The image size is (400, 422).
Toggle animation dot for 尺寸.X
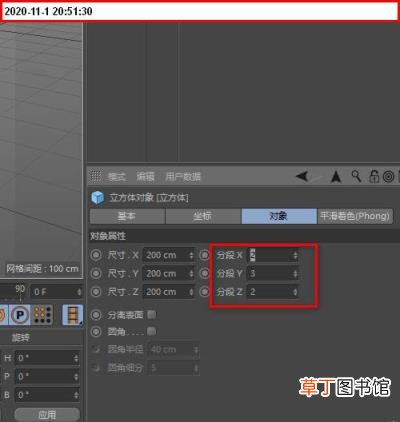pyautogui.click(x=96, y=255)
